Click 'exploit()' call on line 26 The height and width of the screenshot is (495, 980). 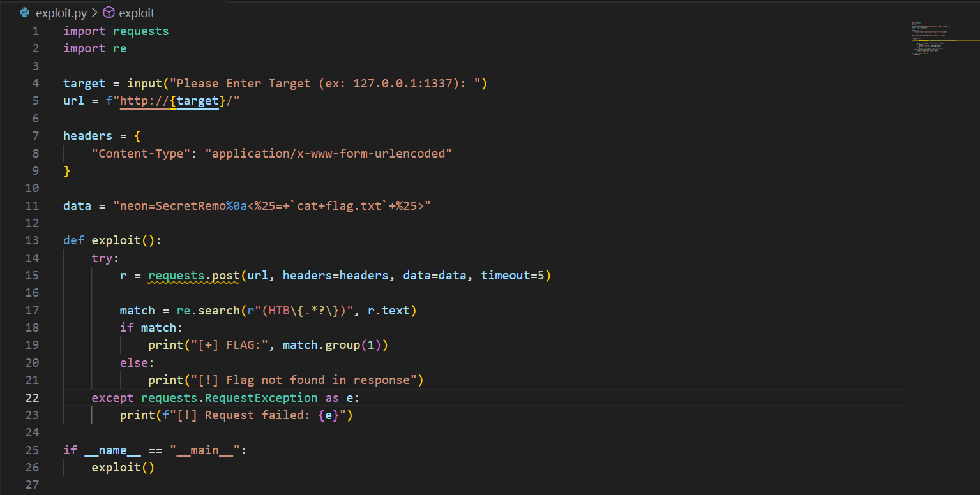coord(123,467)
